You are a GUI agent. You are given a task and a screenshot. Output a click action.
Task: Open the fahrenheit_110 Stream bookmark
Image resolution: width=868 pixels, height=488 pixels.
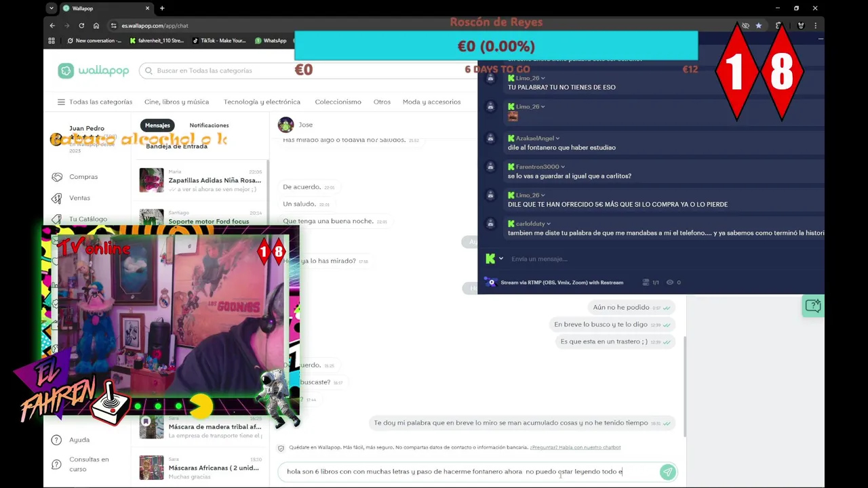[x=157, y=41]
